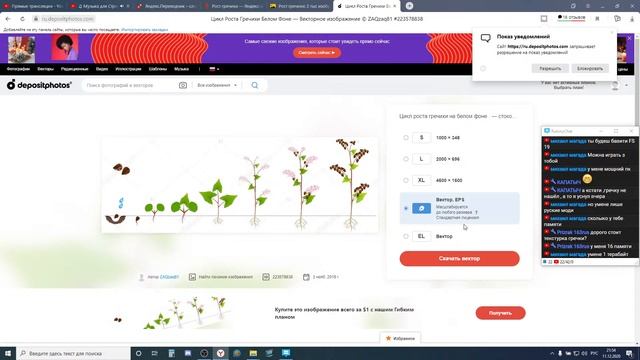Open Task View on taskbar
This screenshot has width=640, height=360.
click(155, 353)
